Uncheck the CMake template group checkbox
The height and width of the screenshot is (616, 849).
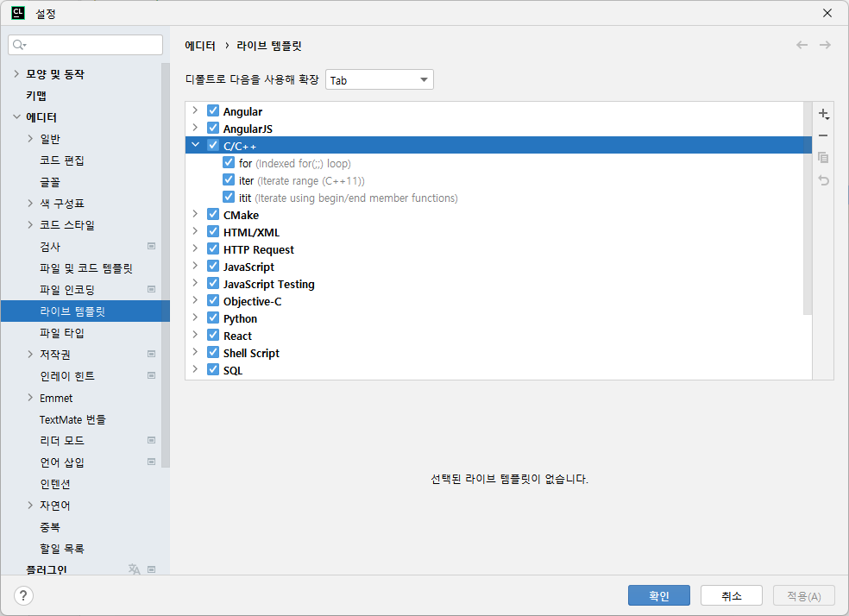[213, 214]
